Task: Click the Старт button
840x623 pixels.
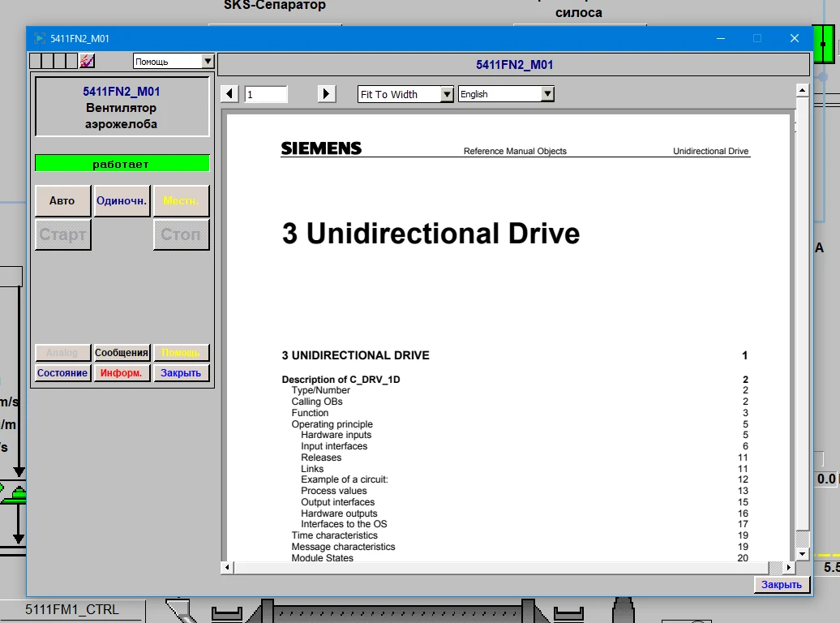Action: [x=62, y=234]
